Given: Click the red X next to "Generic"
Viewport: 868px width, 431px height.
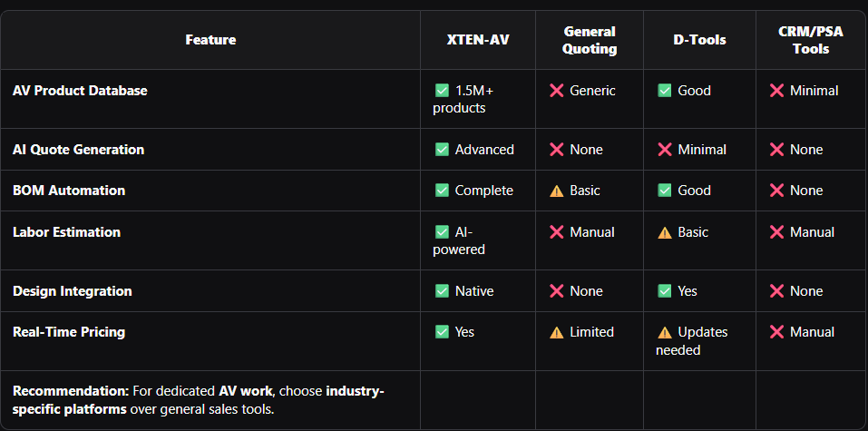Looking at the screenshot, I should 557,91.
